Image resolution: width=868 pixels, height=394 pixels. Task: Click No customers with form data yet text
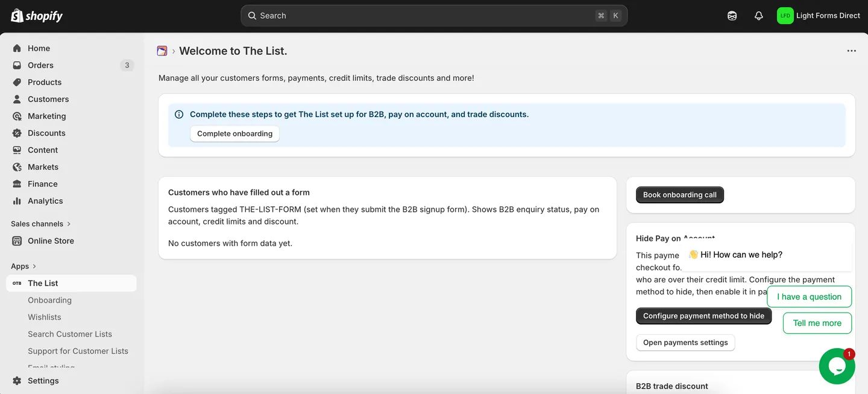point(230,243)
